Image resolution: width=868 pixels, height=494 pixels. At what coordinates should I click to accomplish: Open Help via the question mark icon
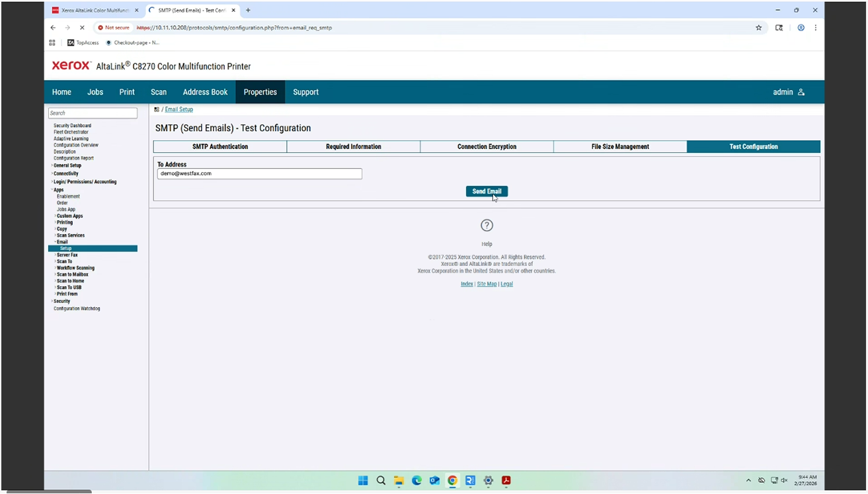(487, 226)
